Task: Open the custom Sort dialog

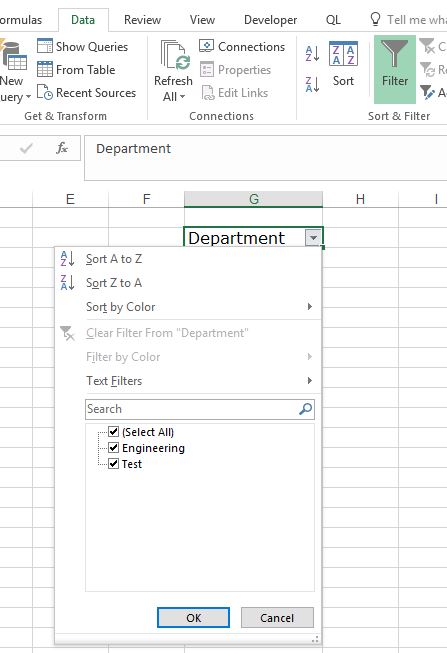Action: [x=343, y=64]
